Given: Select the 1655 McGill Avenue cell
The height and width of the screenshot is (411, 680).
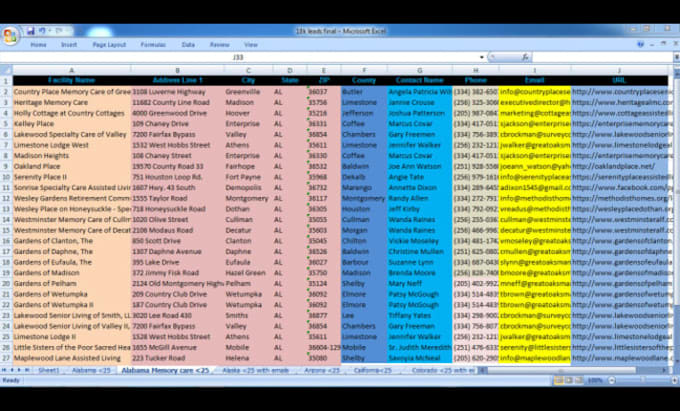Looking at the screenshot, I should (177, 347).
